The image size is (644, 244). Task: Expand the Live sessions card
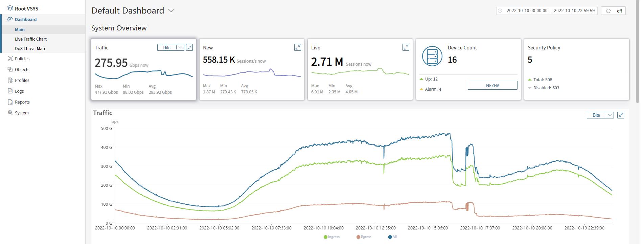tap(406, 47)
